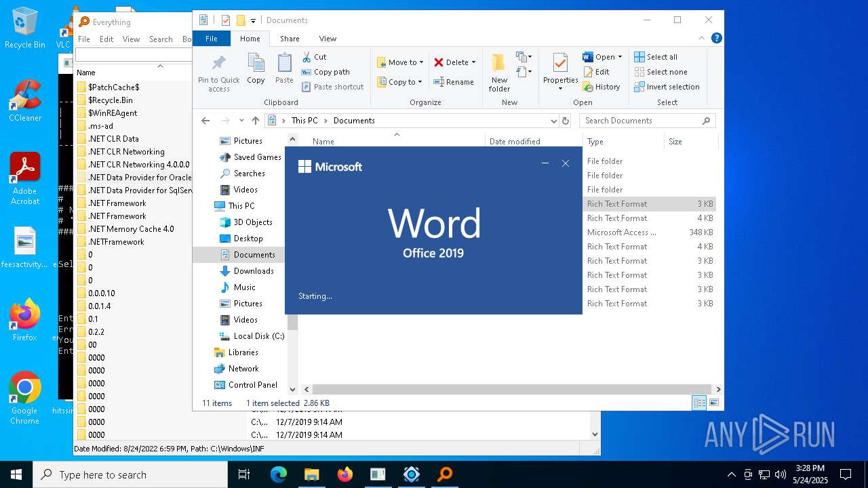868x488 pixels.
Task: Switch to large icons view in status bar
Action: 713,403
